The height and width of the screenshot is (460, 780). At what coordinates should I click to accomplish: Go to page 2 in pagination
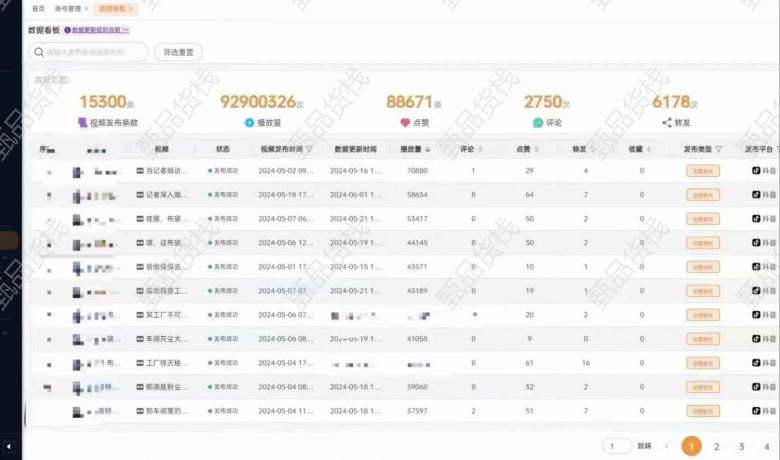(x=717, y=447)
